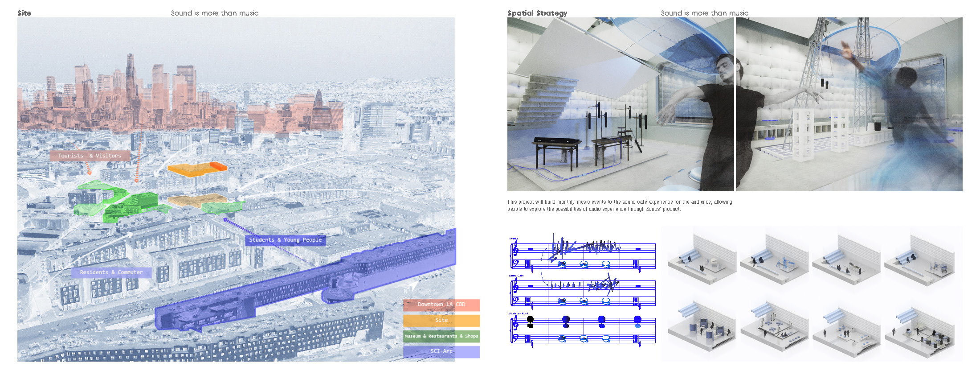Select the purple "SCI-Arc" legend swatch
Viewport: 980px width, 379px height.
441,351
